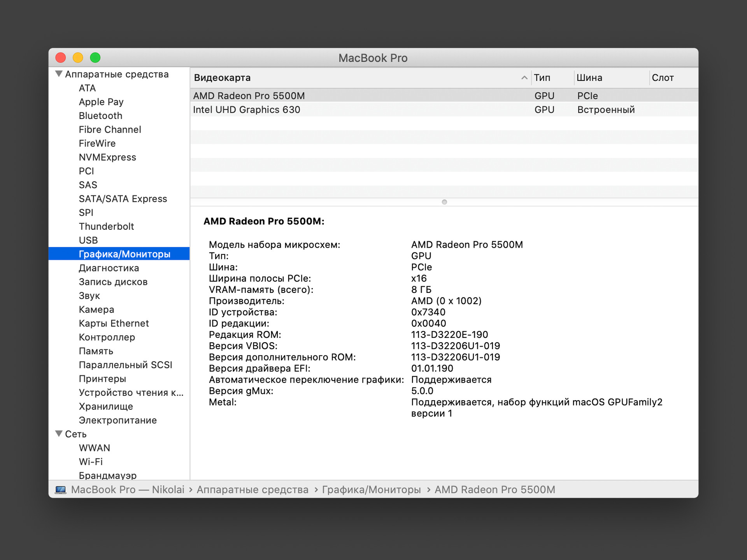Select Контроллер in sidebar
The image size is (747, 560).
(x=107, y=337)
